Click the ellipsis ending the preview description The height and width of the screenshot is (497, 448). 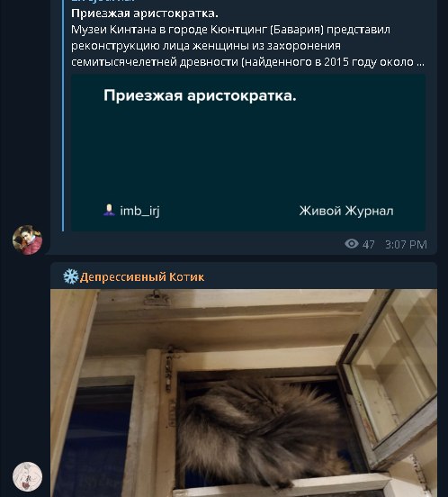pos(420,62)
